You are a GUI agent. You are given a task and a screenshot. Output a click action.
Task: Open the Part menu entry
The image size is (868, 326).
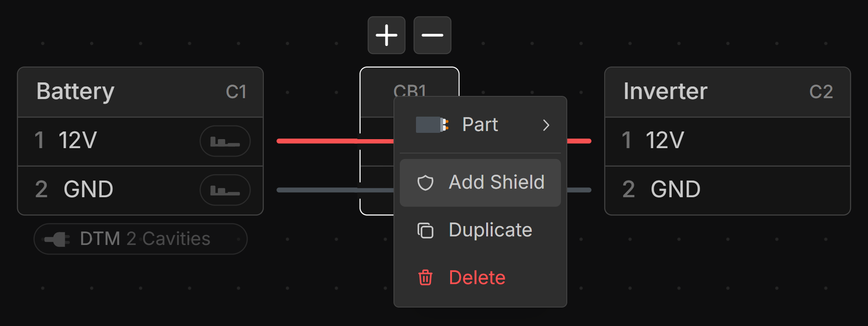(x=480, y=125)
